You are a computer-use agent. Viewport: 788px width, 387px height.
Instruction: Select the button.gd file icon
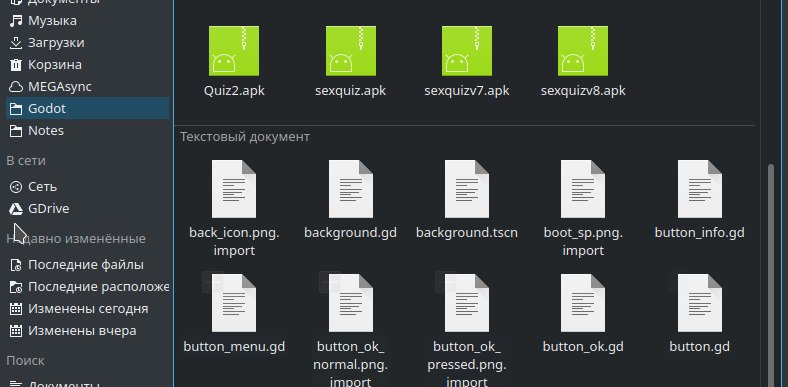click(x=700, y=303)
